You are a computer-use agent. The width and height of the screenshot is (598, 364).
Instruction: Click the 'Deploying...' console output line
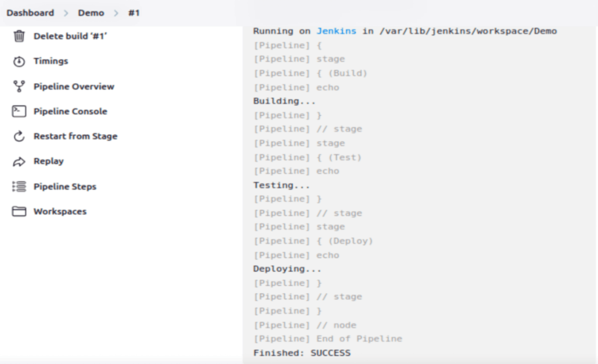pos(287,269)
